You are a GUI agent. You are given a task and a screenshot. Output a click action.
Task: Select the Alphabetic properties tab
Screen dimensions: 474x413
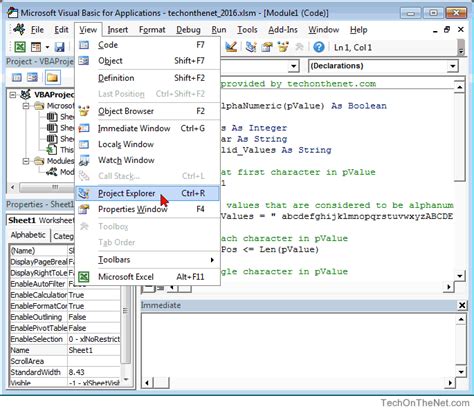[x=28, y=235]
